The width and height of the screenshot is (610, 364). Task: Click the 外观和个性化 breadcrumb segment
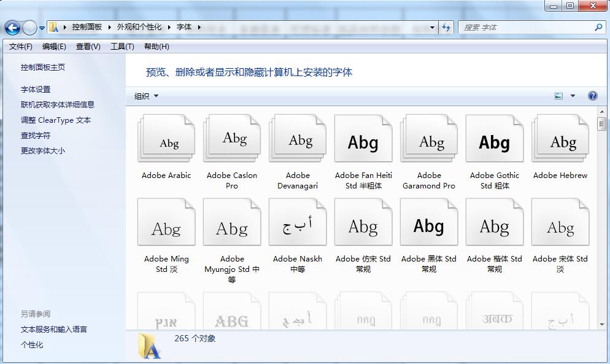[139, 27]
